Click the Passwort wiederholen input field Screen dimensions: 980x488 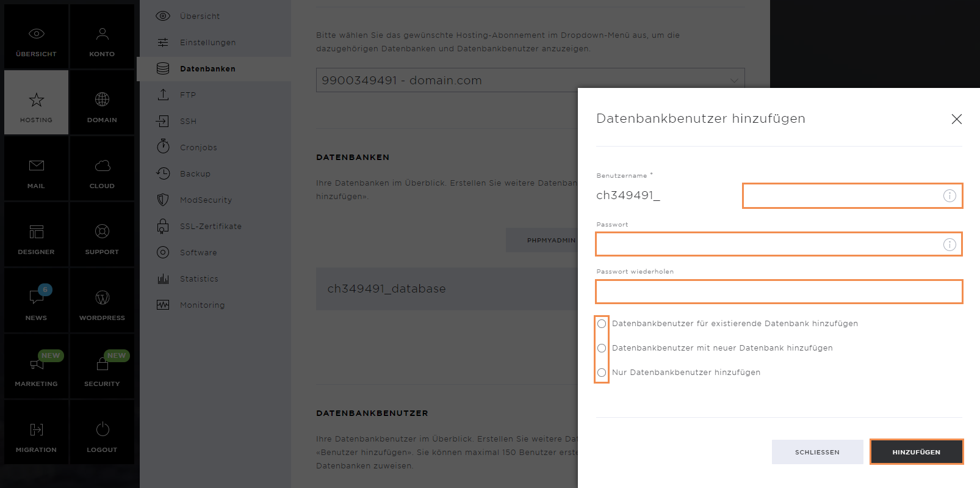[x=779, y=292]
